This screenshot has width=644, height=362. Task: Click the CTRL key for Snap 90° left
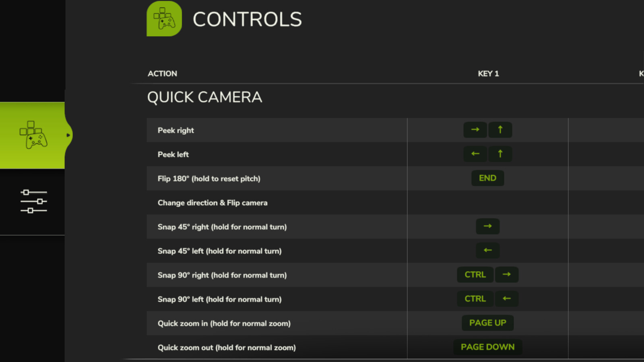[x=475, y=299]
